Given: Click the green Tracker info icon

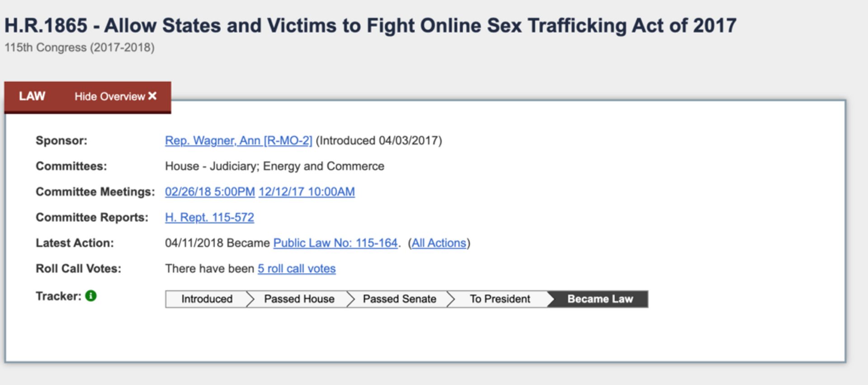Looking at the screenshot, I should point(91,296).
